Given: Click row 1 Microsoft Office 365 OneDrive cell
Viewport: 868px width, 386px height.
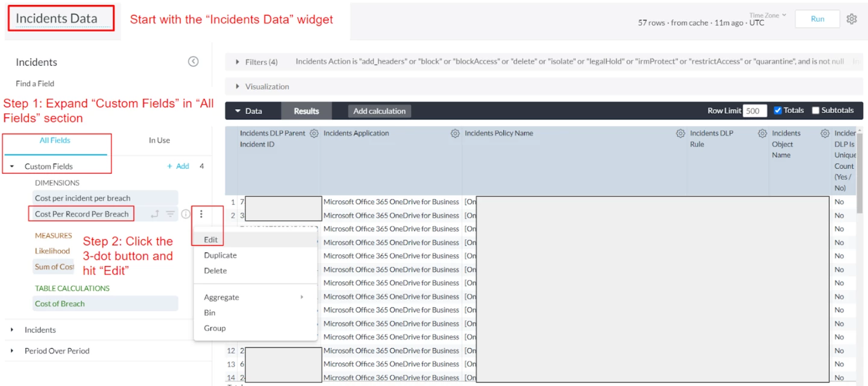Looking at the screenshot, I should (x=391, y=202).
